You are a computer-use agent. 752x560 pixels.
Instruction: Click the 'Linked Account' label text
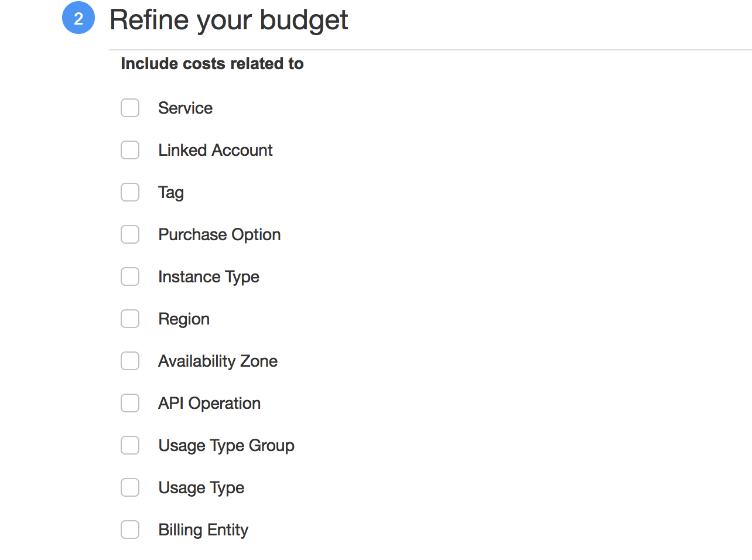215,150
